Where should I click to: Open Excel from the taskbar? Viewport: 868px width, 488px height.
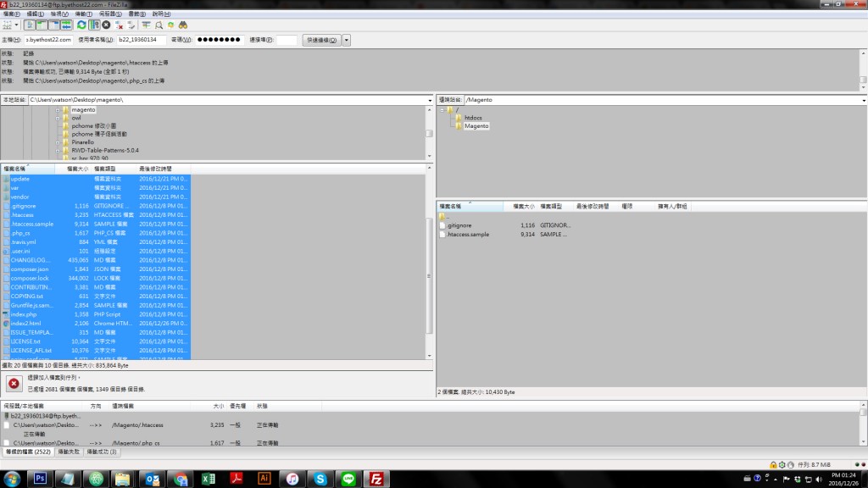(x=209, y=479)
